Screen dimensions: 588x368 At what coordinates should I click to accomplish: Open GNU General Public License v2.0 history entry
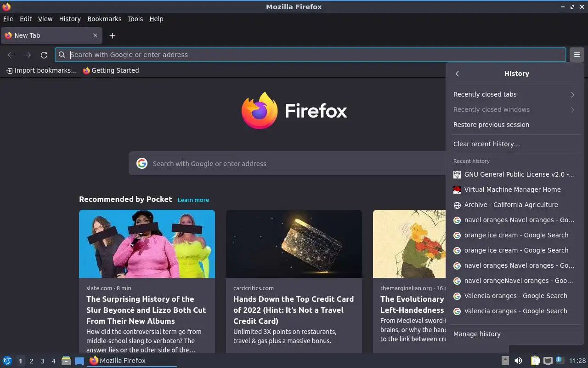514,174
